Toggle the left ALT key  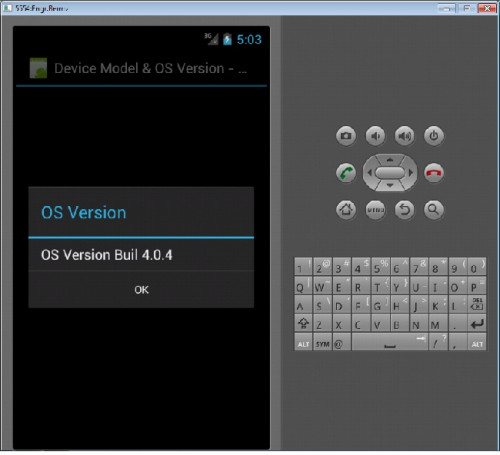click(303, 343)
